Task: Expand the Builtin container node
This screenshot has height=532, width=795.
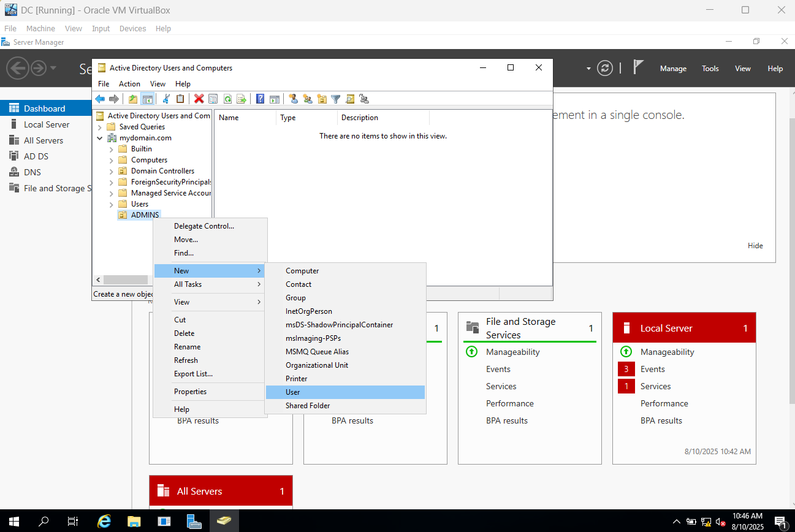Action: [x=111, y=149]
